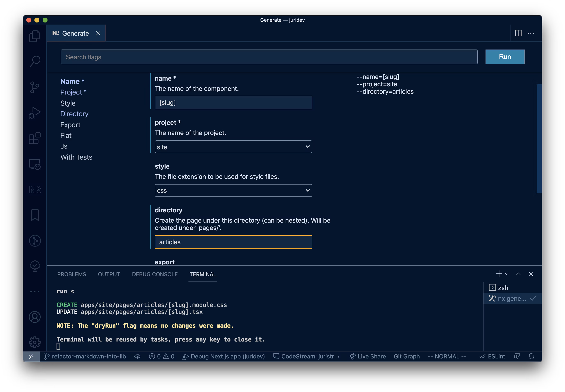
Task: Open the Source Control view
Action: click(x=35, y=87)
